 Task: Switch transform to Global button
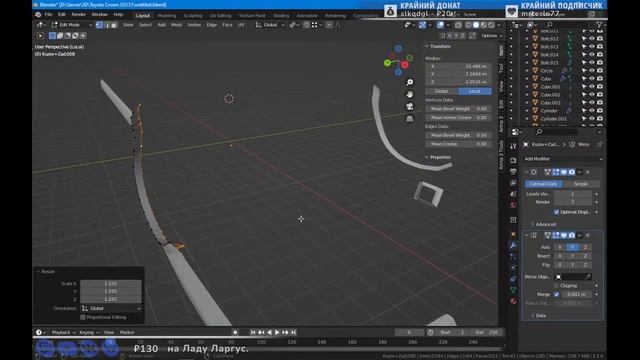[x=441, y=91]
